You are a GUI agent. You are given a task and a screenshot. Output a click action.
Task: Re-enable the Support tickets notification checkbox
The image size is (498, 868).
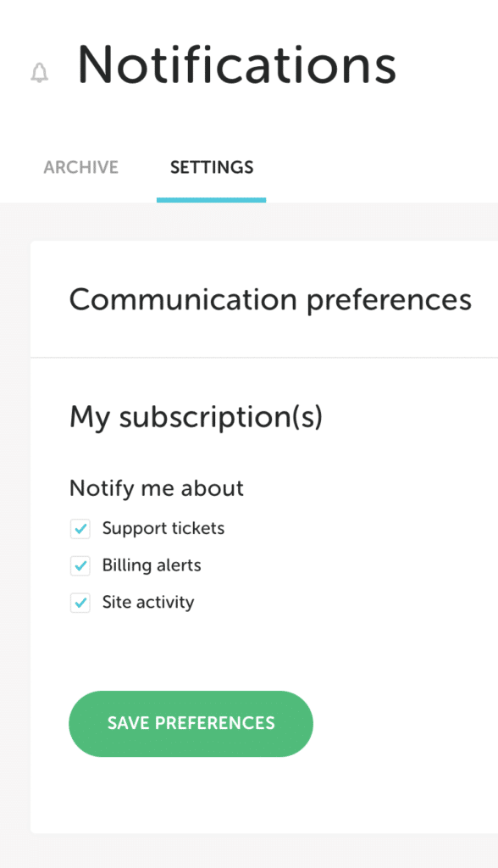coord(80,528)
